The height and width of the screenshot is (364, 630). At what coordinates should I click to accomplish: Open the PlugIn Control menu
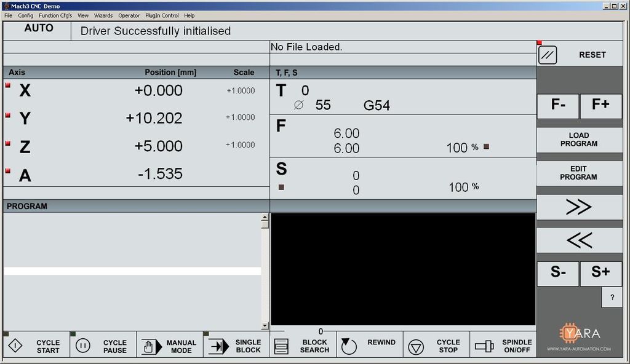coord(162,15)
